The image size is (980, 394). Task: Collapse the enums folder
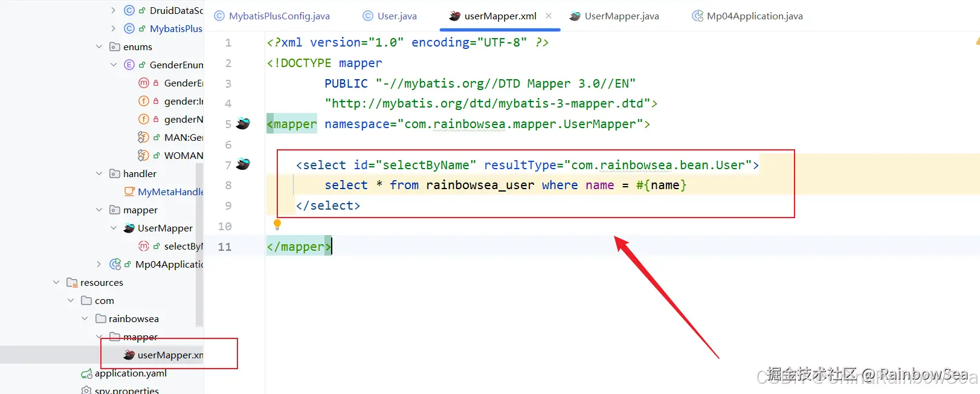(99, 47)
